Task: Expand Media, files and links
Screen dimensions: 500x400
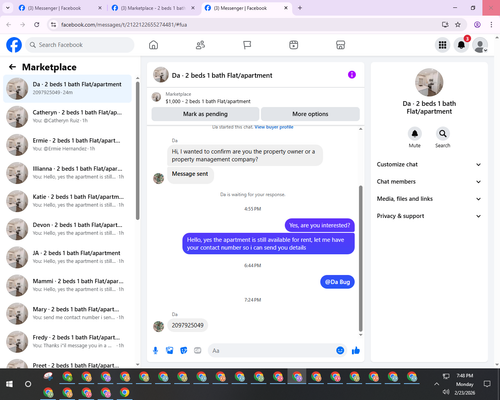Action: [x=429, y=199]
